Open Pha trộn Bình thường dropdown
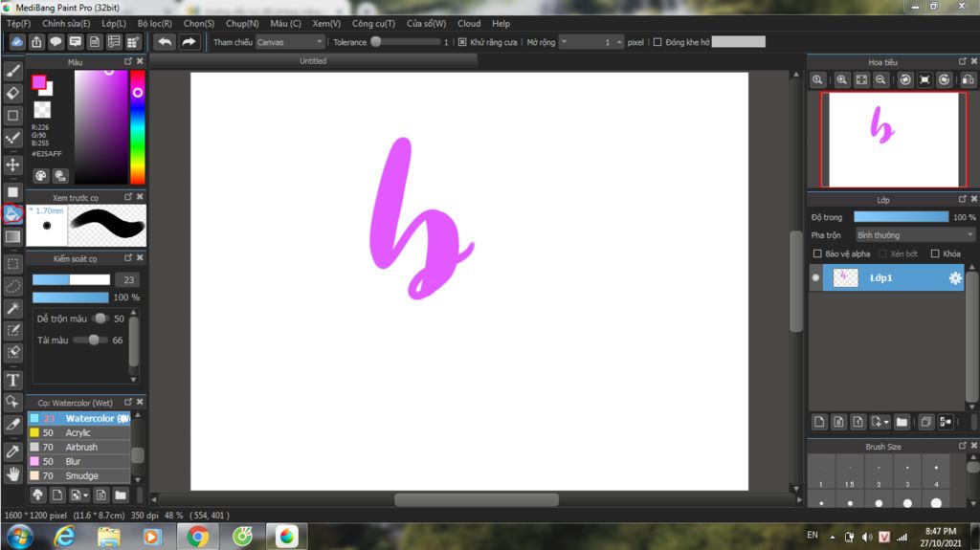Image resolution: width=980 pixels, height=550 pixels. pyautogui.click(x=915, y=235)
